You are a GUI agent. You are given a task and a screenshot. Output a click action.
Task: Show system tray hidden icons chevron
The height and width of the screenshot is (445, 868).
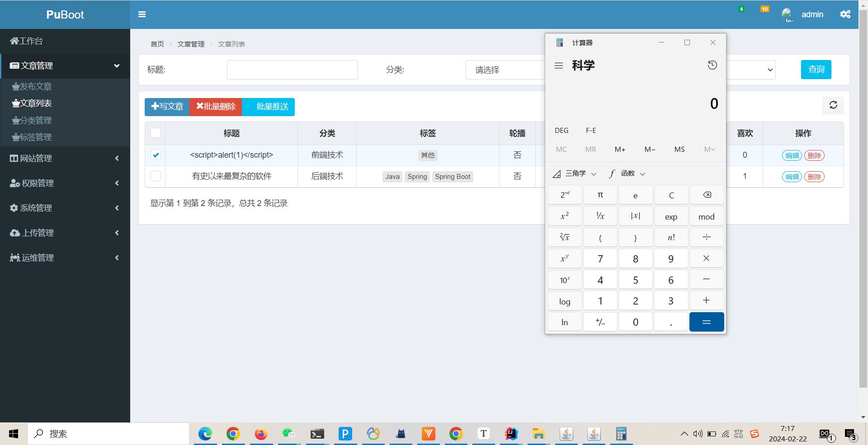tap(684, 434)
